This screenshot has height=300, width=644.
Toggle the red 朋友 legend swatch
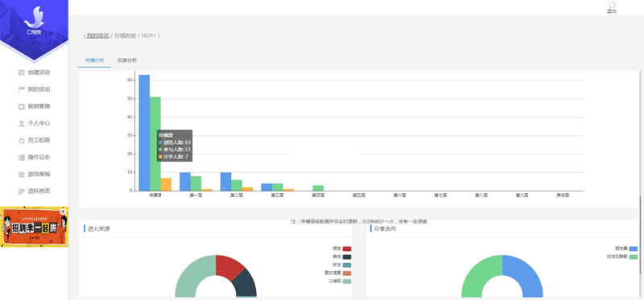(x=347, y=249)
